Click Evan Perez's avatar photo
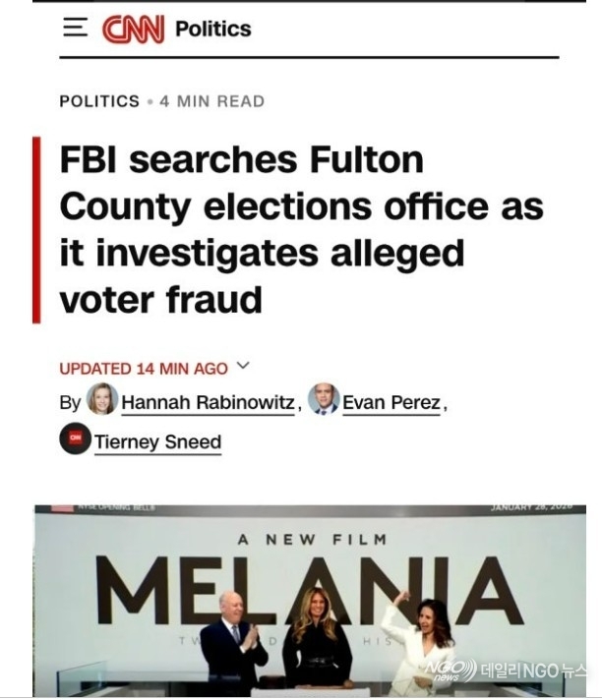Image resolution: width=602 pixels, height=700 pixels. (x=324, y=399)
